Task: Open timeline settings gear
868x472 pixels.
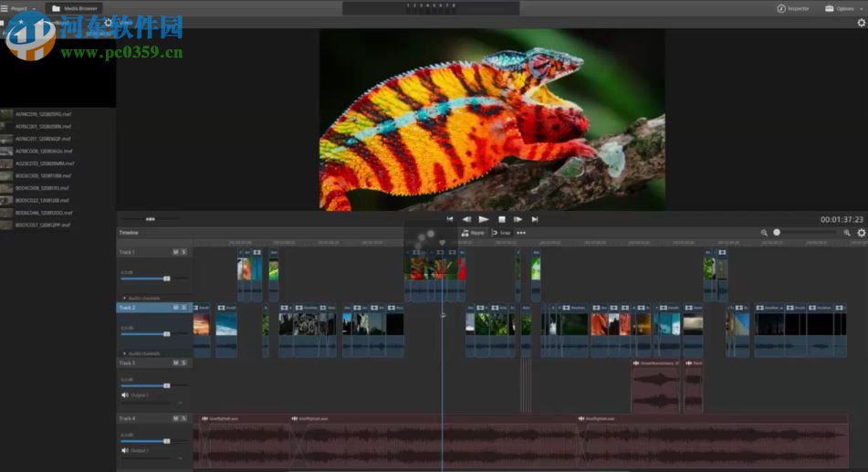Action: (x=862, y=233)
